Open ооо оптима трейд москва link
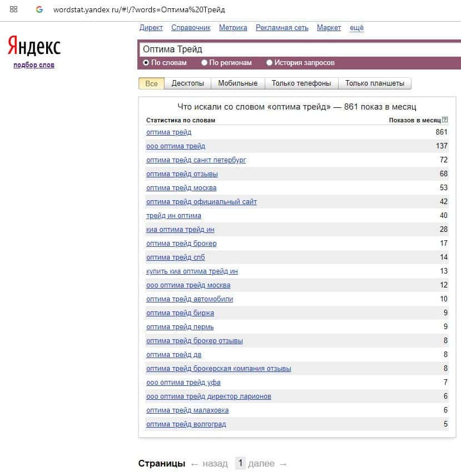 click(x=189, y=285)
